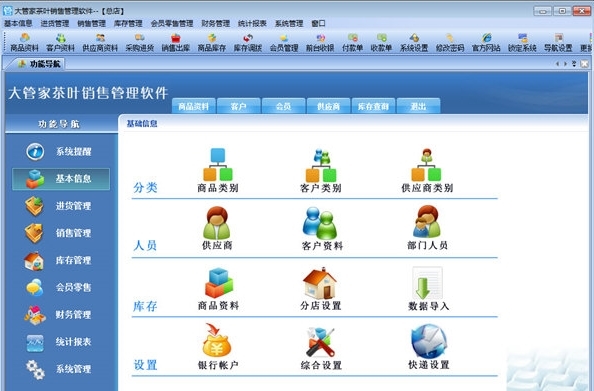Image resolution: width=594 pixels, height=391 pixels.
Task: Open the 基本信息 menu
Action: [x=18, y=23]
